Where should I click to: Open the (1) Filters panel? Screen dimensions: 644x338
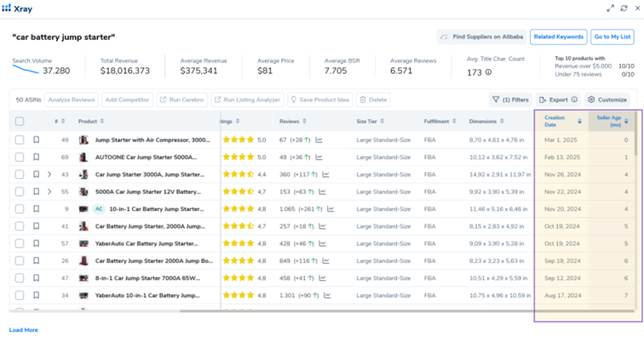click(x=510, y=100)
